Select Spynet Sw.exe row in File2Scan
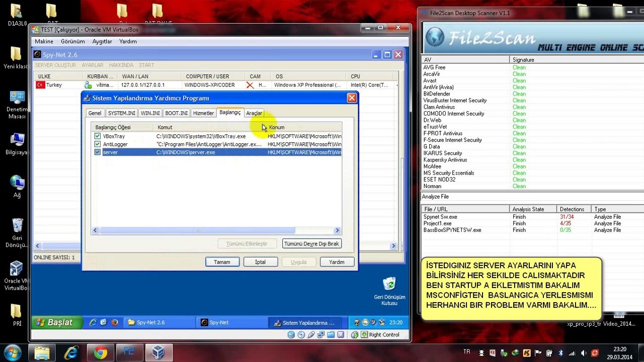 [x=533, y=217]
